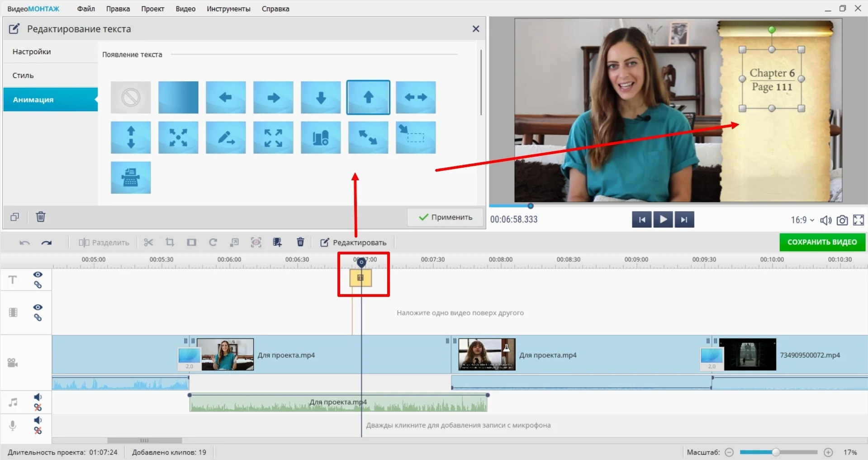868x460 pixels.
Task: Click the undo arrow
Action: pyautogui.click(x=24, y=243)
